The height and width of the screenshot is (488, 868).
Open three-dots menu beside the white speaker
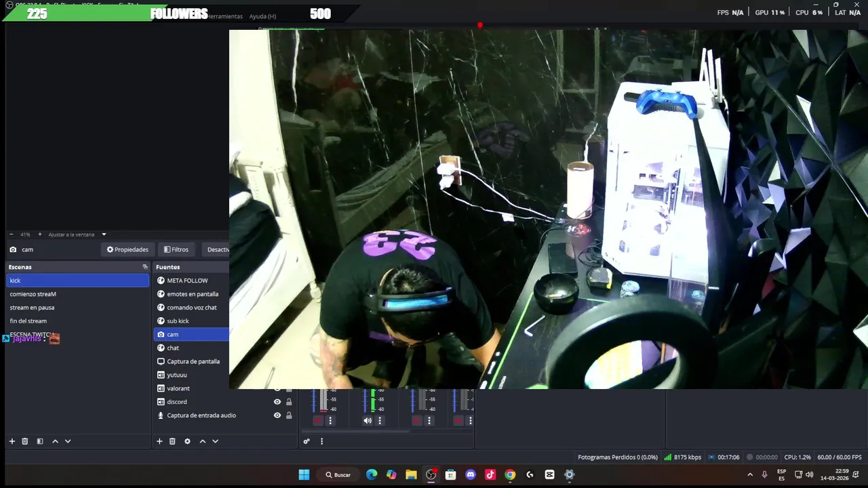pos(380,421)
